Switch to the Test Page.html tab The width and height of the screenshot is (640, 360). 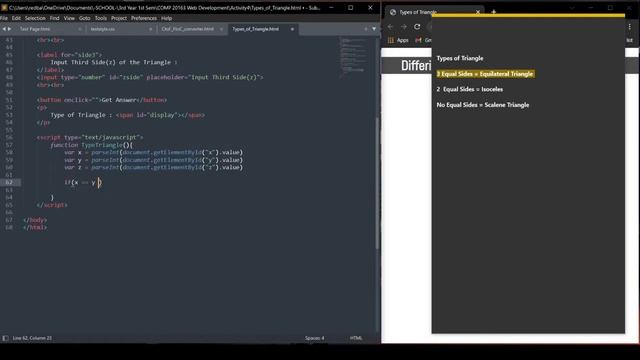35,29
